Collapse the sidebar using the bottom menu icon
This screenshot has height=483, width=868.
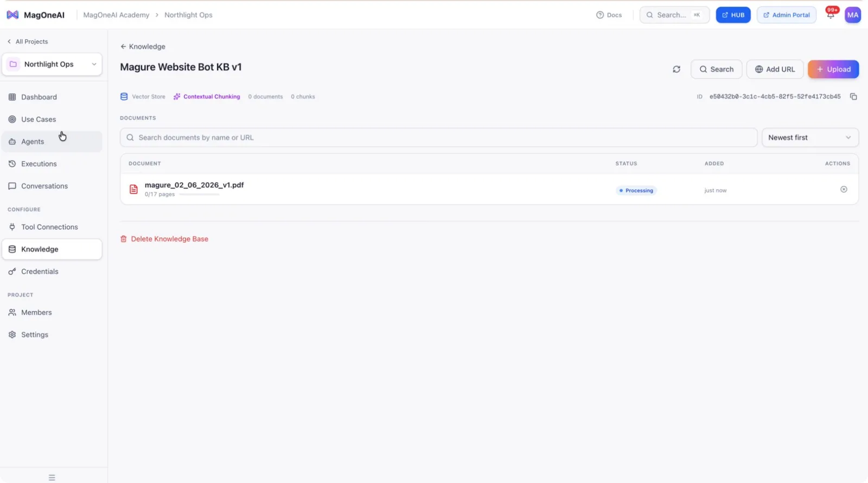(x=52, y=478)
